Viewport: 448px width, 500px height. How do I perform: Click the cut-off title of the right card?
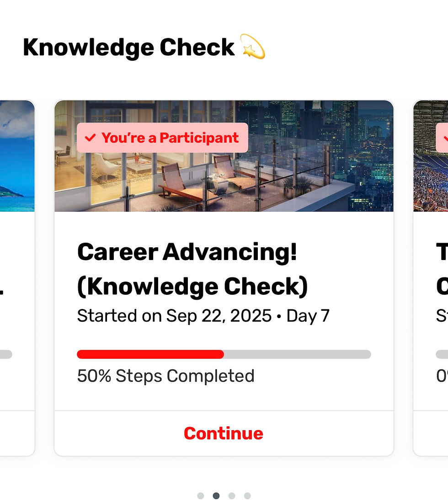[442, 269]
